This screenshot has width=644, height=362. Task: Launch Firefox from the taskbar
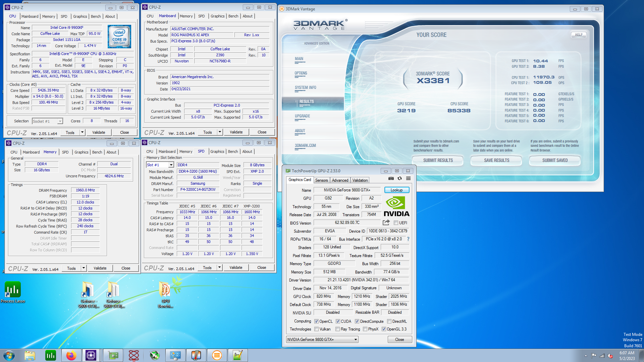71,355
